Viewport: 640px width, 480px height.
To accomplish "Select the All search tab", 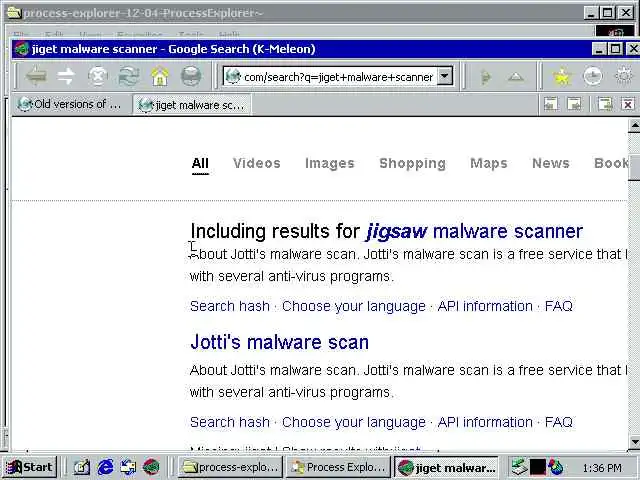I will (200, 163).
